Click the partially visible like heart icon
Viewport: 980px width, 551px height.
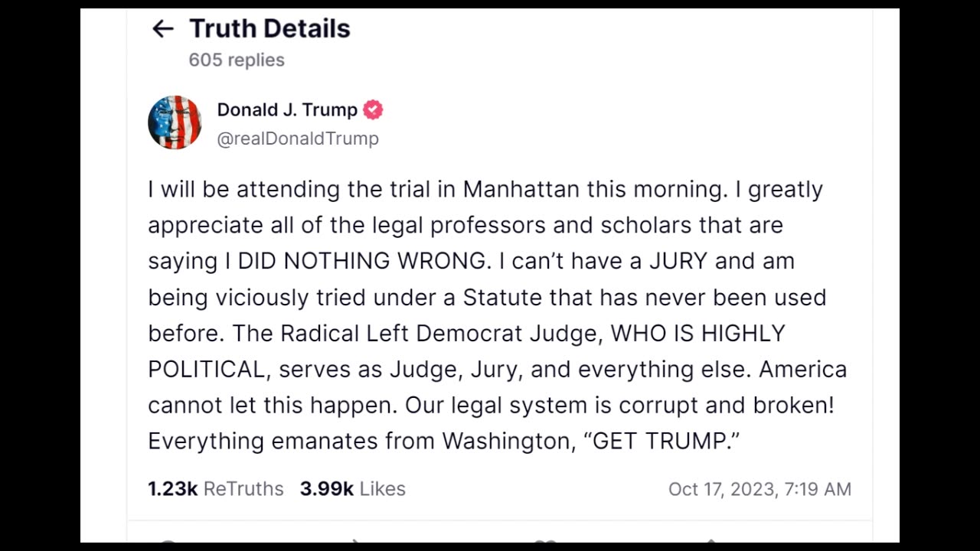pyautogui.click(x=544, y=540)
